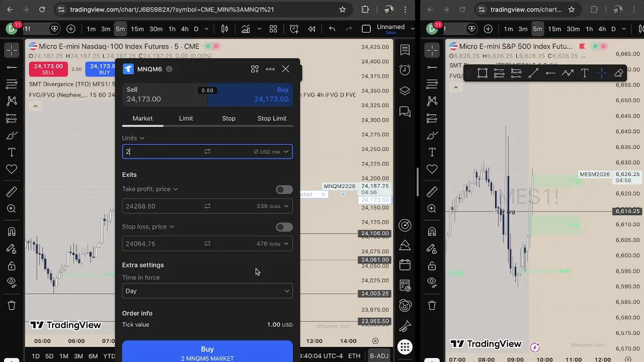Click order panel layout icon beside three dots
644x362 pixels.
[255, 69]
